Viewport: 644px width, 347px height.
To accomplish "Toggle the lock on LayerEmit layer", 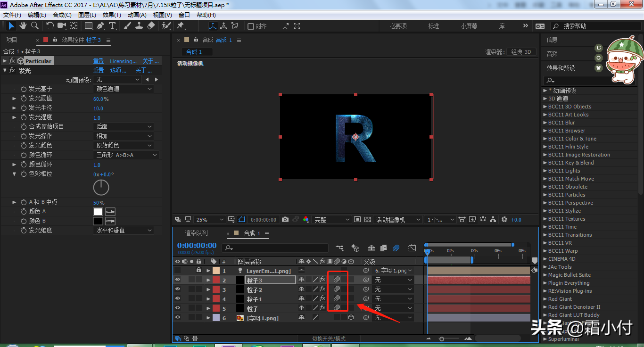I will pos(198,271).
